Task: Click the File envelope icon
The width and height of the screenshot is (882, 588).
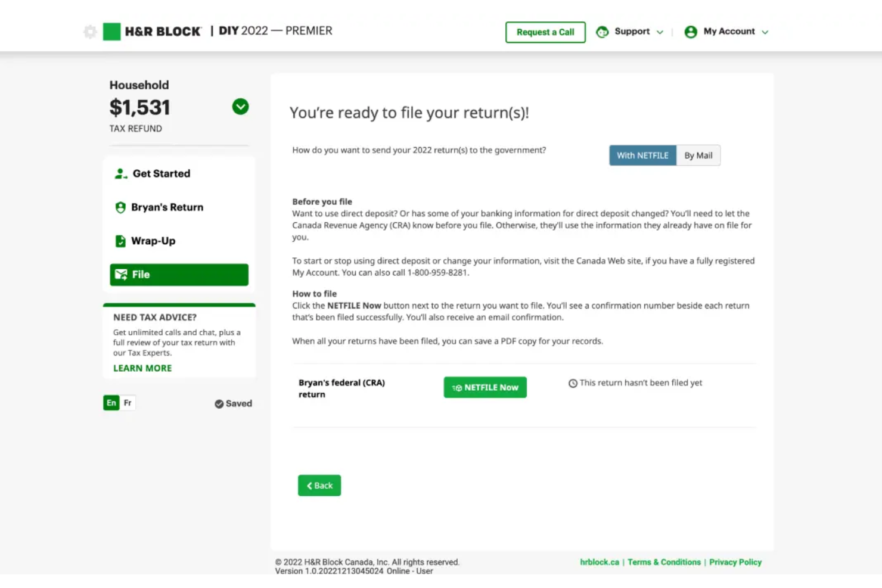Action: click(x=120, y=274)
